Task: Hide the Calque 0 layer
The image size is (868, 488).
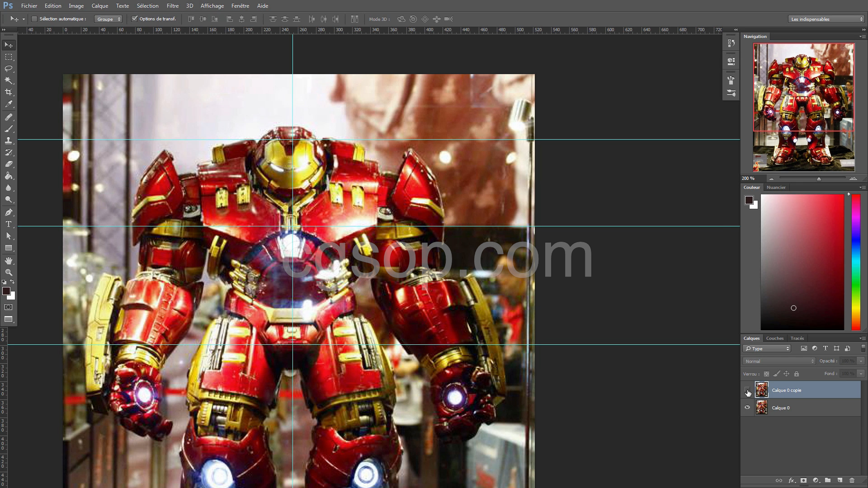Action: (x=747, y=408)
